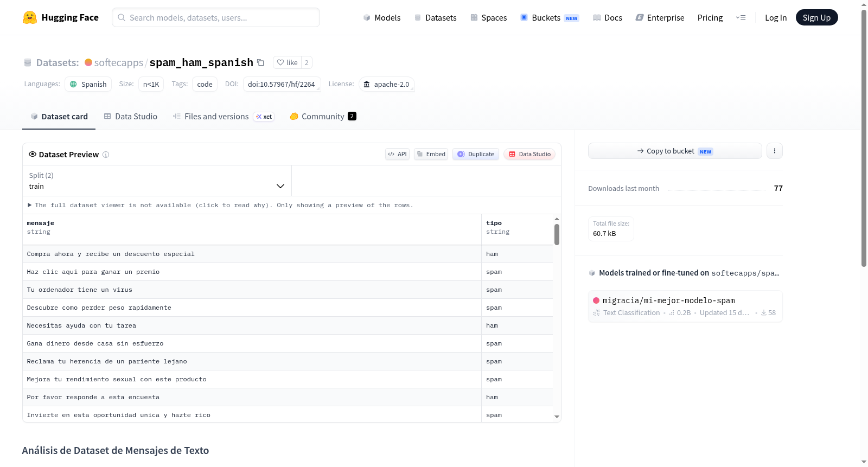Viewport: 868px width, 467px height.
Task: Open the migracia/mi-mejor-modelo-spam model card
Action: [x=685, y=306]
